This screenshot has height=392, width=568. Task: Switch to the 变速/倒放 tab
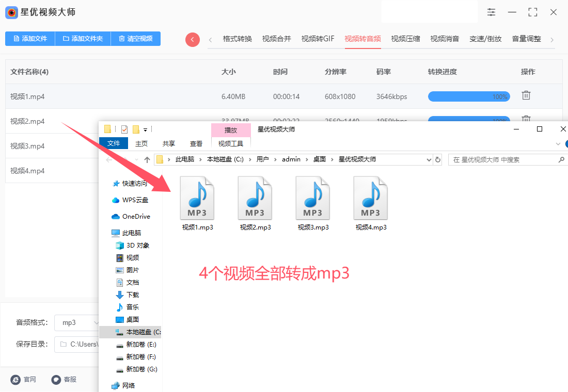click(x=485, y=39)
